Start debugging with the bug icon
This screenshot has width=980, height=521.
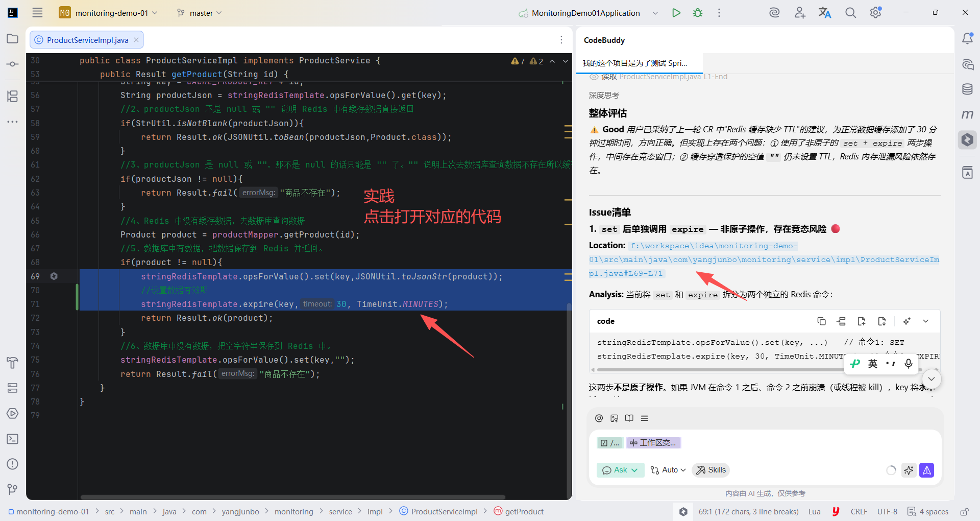698,13
